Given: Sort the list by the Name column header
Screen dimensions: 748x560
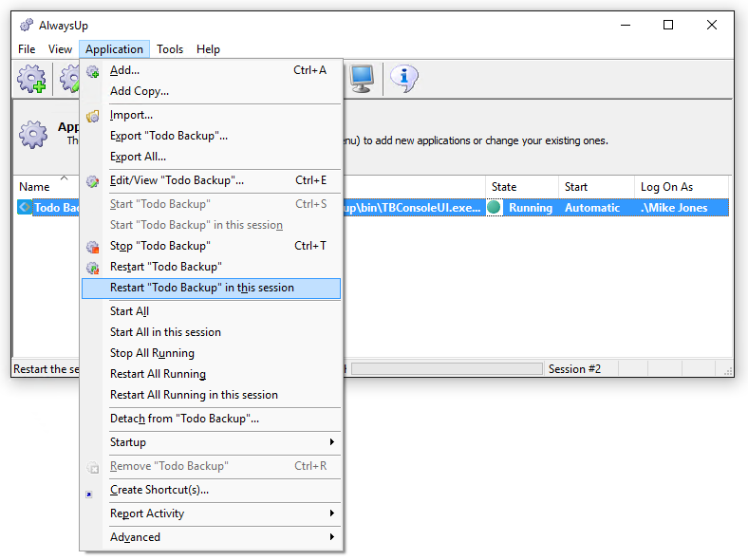Looking at the screenshot, I should (47, 186).
